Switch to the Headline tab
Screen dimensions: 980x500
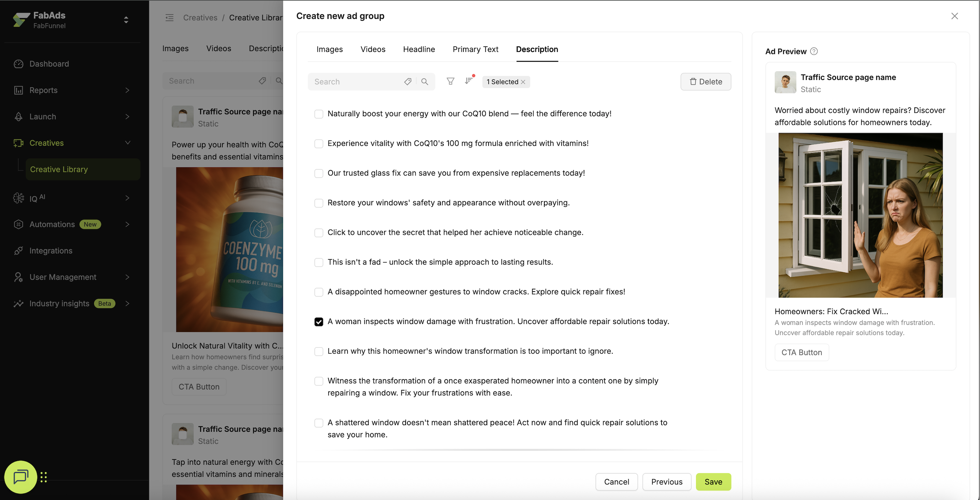(419, 50)
